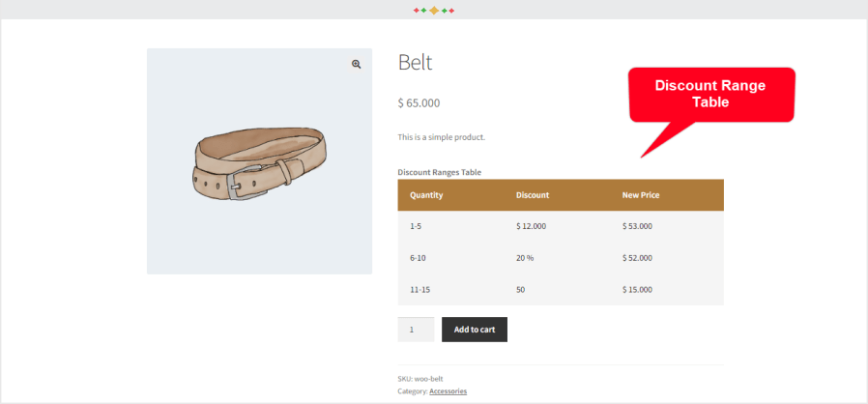Image resolution: width=868 pixels, height=404 pixels.
Task: Click the Discount Ranges Table heading label
Action: (439, 172)
